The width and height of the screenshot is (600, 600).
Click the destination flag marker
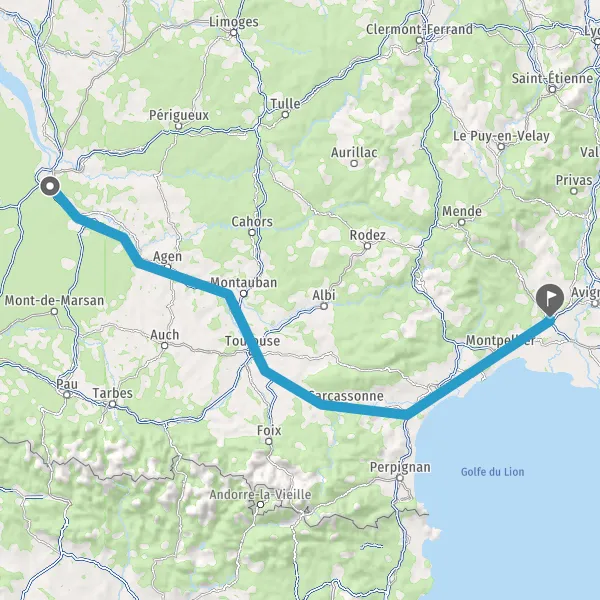tap(550, 300)
